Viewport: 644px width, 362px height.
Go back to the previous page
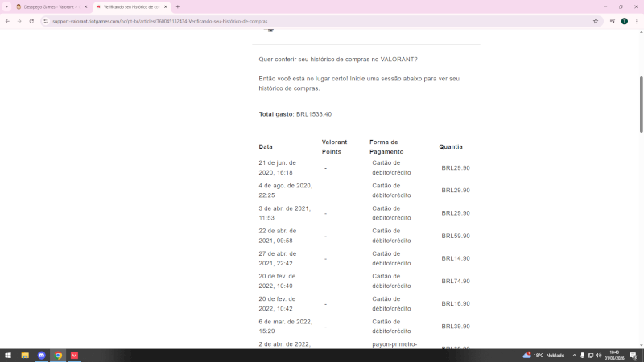[7, 21]
